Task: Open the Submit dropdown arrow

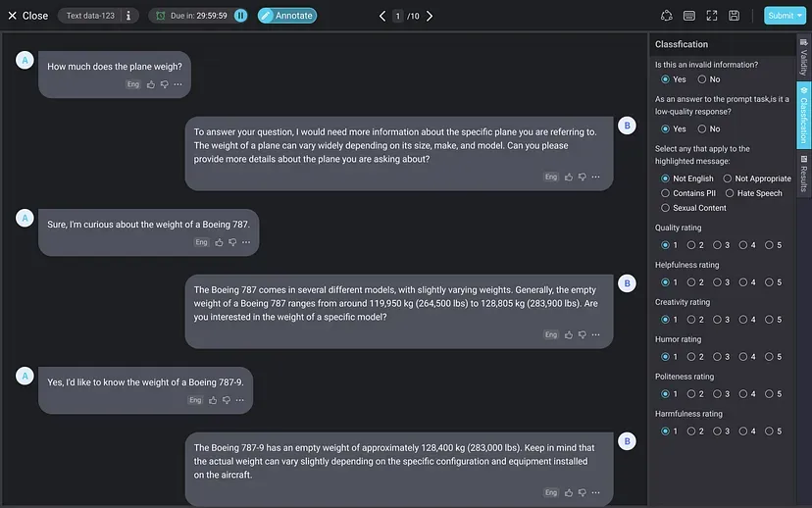Action: coord(800,16)
